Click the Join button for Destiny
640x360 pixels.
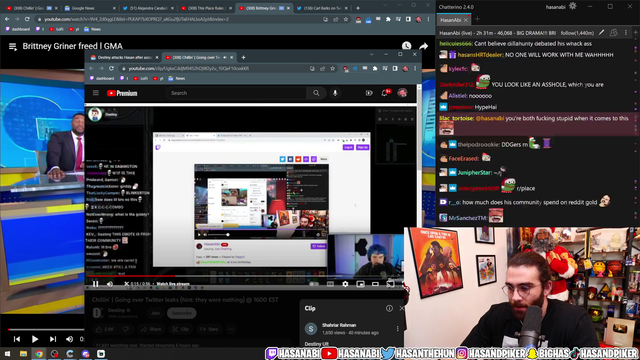click(155, 313)
